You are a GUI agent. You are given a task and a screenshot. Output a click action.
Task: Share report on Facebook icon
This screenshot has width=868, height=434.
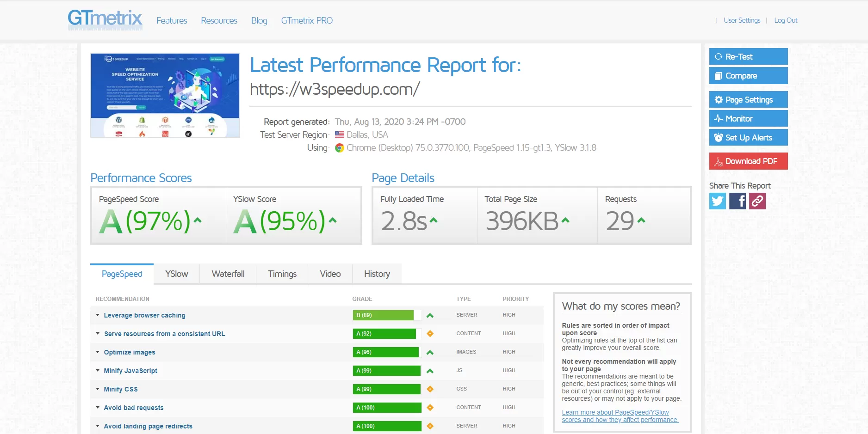[738, 201]
